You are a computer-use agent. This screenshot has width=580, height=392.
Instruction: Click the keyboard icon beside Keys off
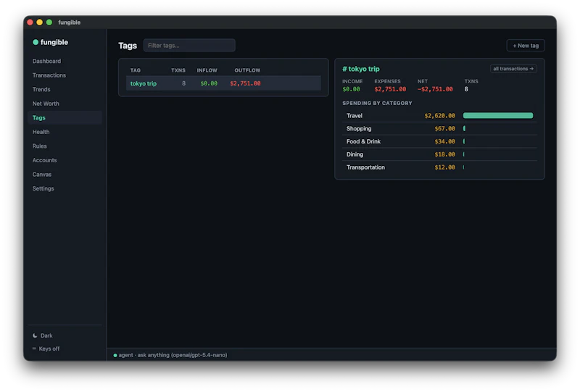[34, 349]
